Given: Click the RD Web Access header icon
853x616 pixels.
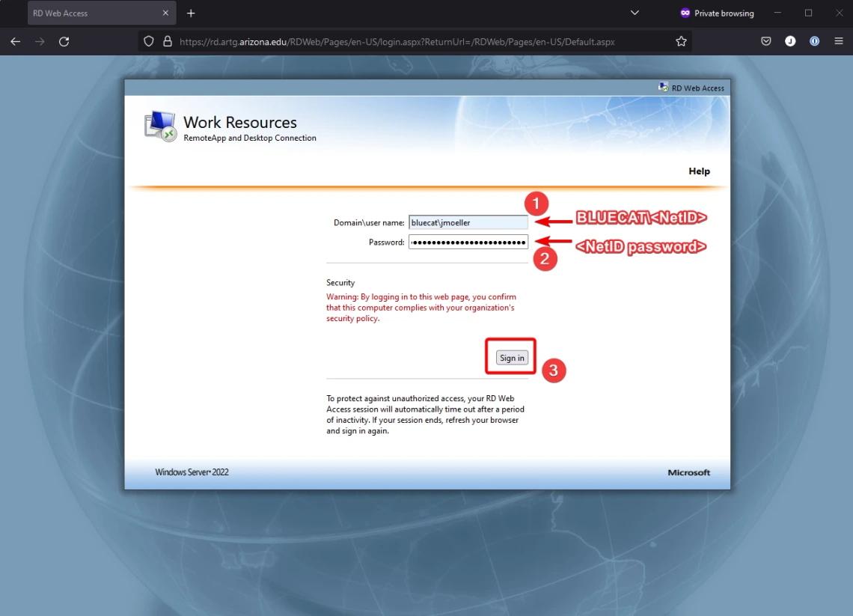Looking at the screenshot, I should pos(663,87).
